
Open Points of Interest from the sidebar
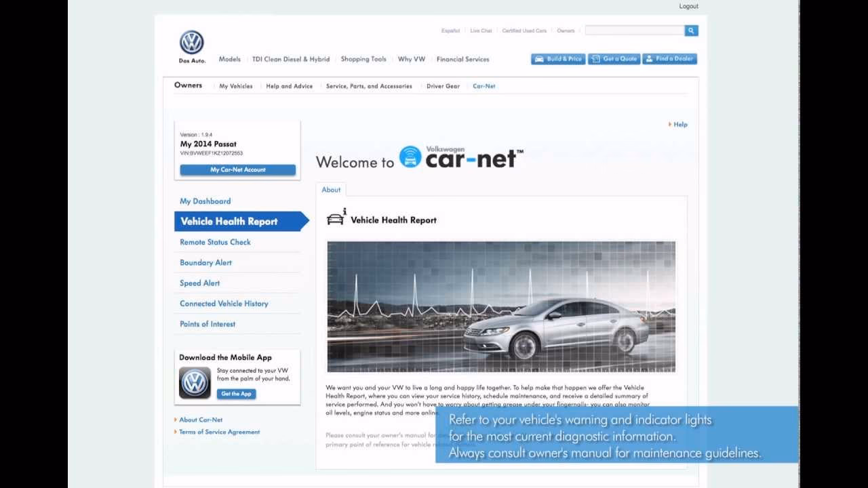[208, 324]
